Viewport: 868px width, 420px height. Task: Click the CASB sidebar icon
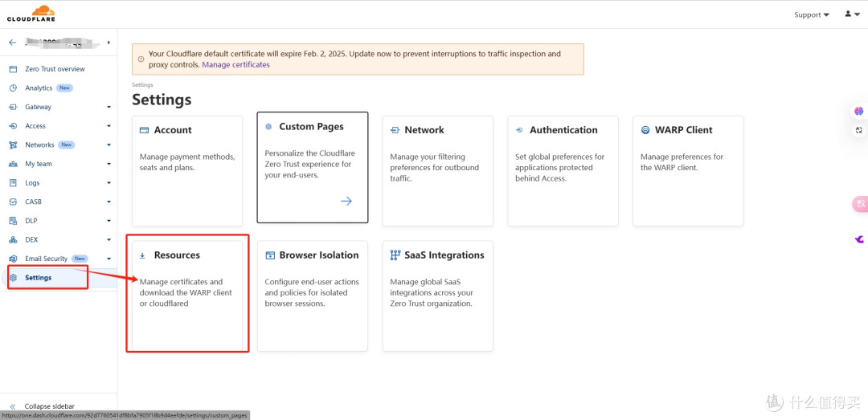click(x=14, y=202)
